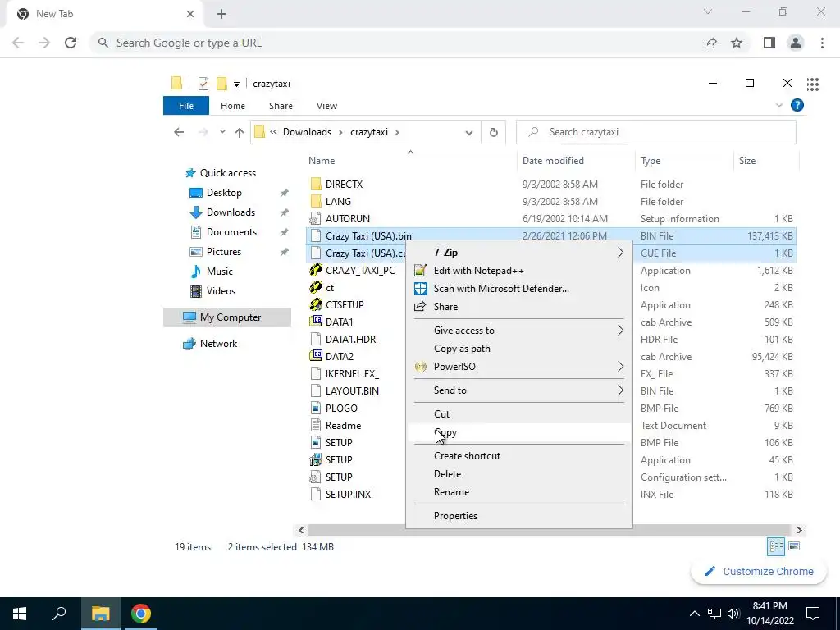Click the Search crazytaxi field
The image size is (840, 630).
point(656,132)
